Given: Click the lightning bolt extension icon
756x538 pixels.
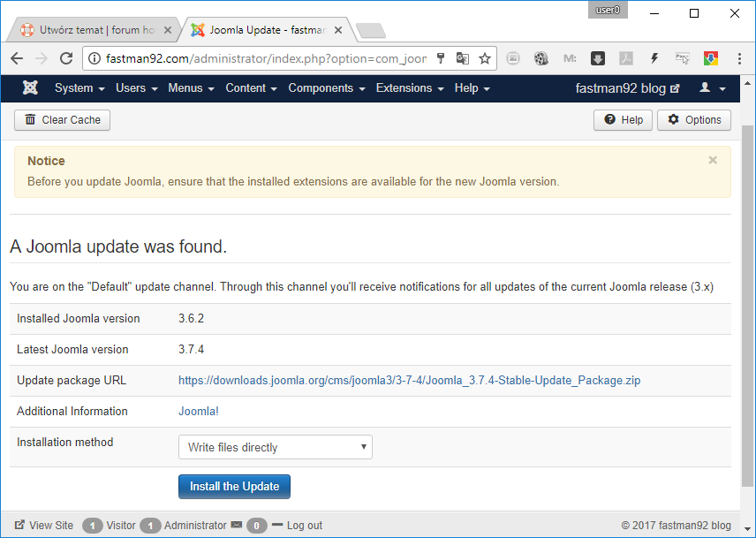Looking at the screenshot, I should 654,59.
